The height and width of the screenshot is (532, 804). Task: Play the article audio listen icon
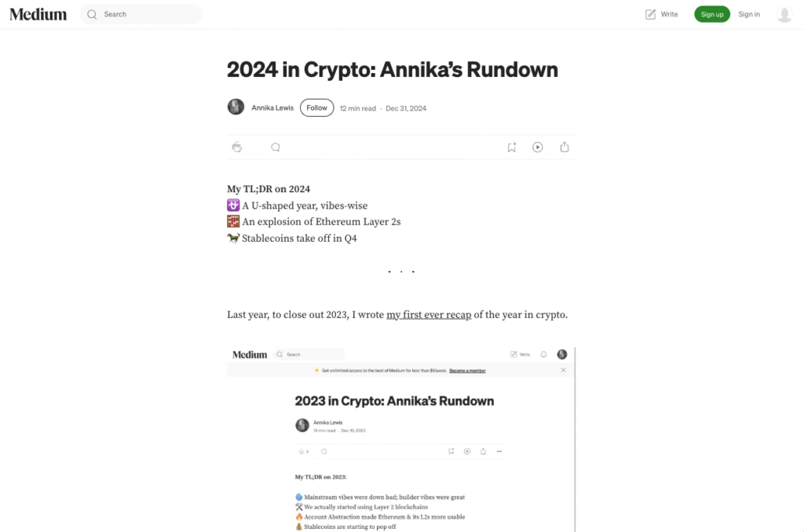click(x=537, y=147)
